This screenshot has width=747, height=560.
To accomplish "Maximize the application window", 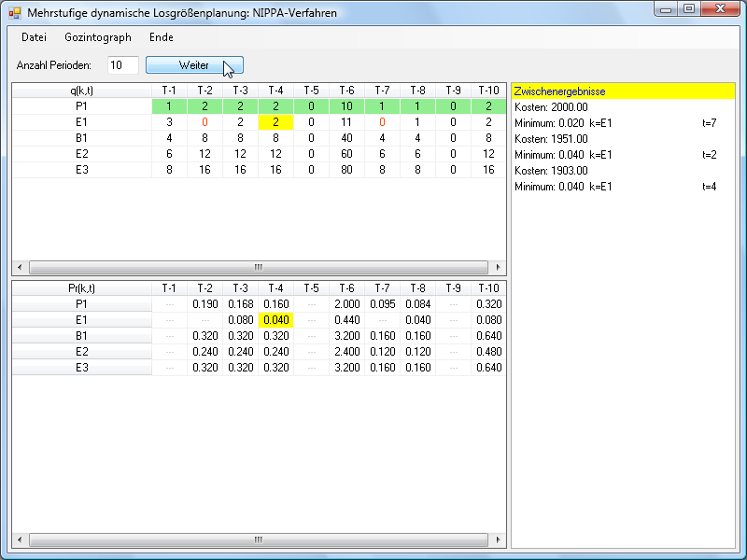I will click(x=689, y=10).
